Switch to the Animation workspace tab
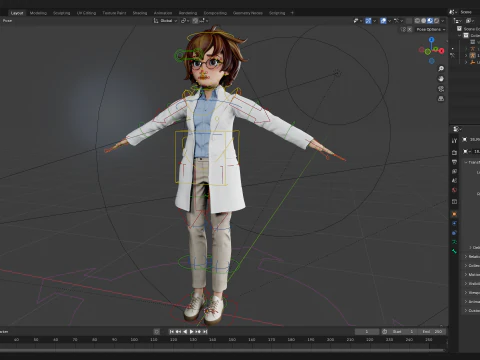The width and height of the screenshot is (480, 360). pyautogui.click(x=163, y=13)
